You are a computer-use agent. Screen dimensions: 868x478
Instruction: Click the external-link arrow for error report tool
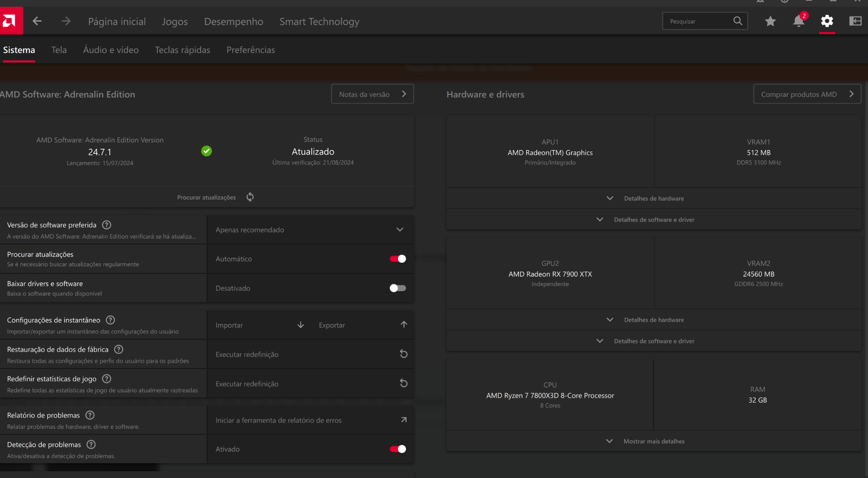tap(404, 420)
